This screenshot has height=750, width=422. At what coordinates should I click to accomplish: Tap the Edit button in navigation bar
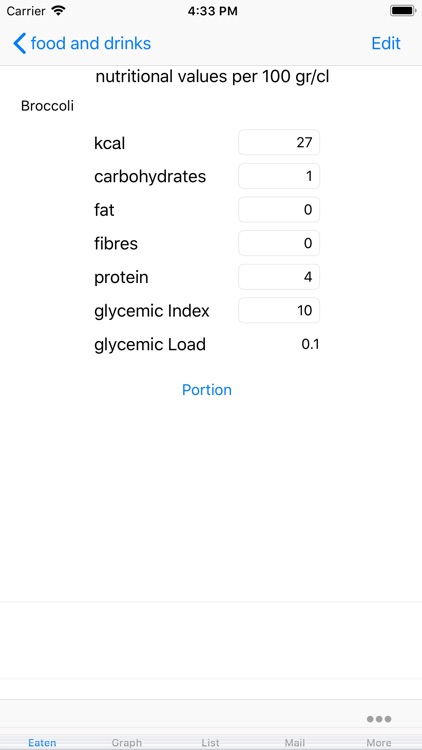point(386,44)
